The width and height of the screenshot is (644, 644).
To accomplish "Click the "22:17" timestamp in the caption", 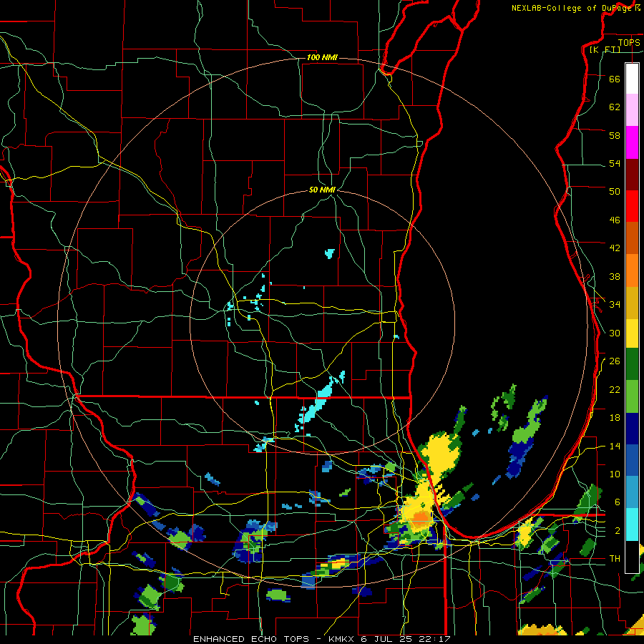I will [x=436, y=639].
